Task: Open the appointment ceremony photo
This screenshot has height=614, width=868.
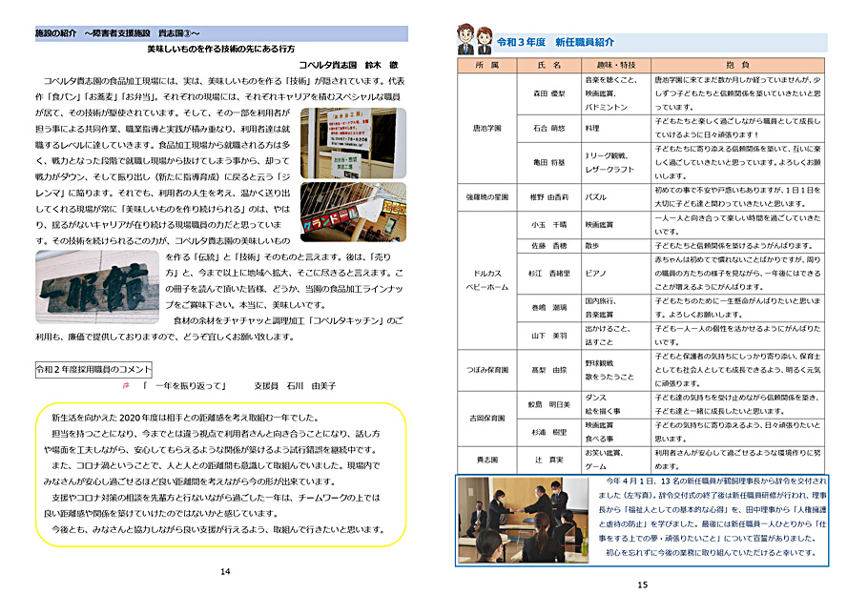Action: [x=523, y=521]
